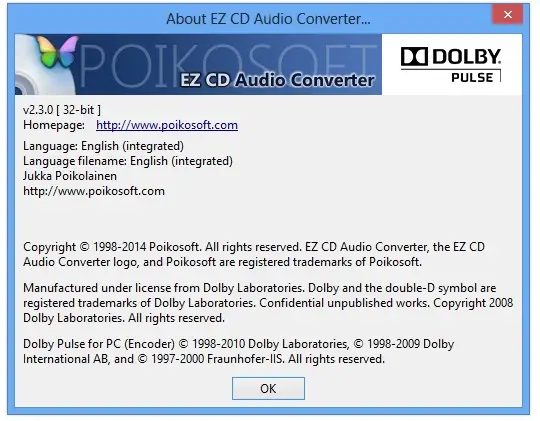Click the DOLBY wordmark text
This screenshot has height=421, width=540.
click(466, 57)
